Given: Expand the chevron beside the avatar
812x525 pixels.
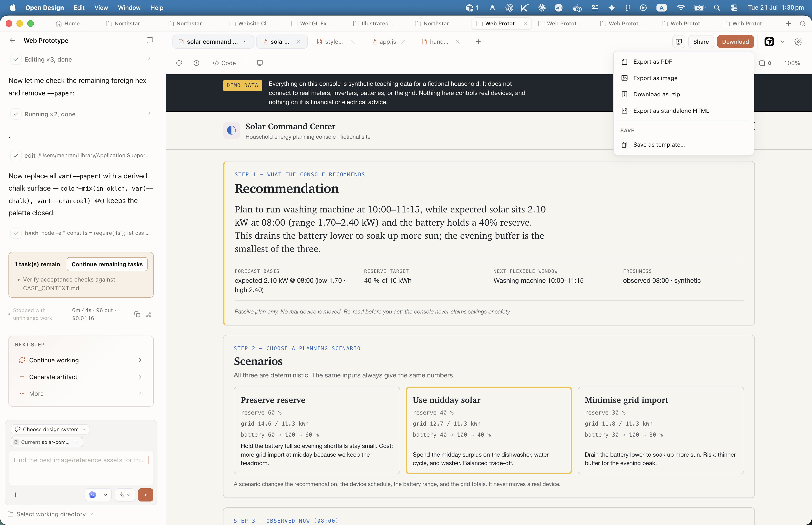Looking at the screenshot, I should click(x=782, y=42).
